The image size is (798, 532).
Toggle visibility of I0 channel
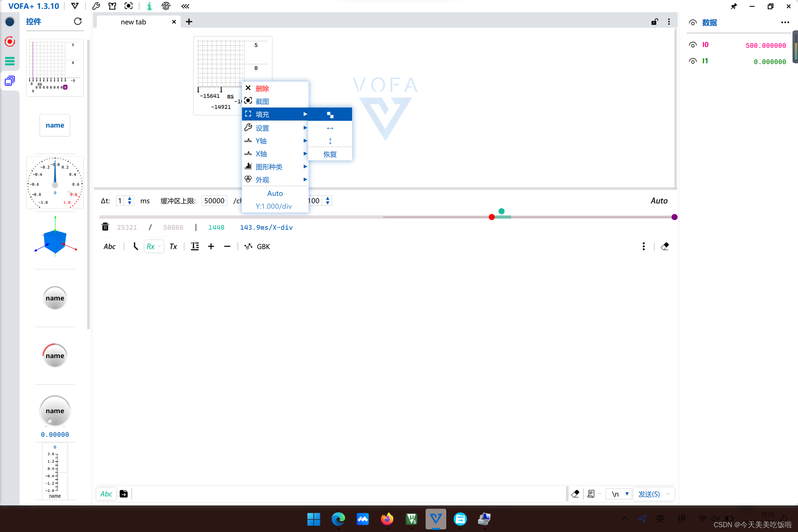click(x=693, y=45)
